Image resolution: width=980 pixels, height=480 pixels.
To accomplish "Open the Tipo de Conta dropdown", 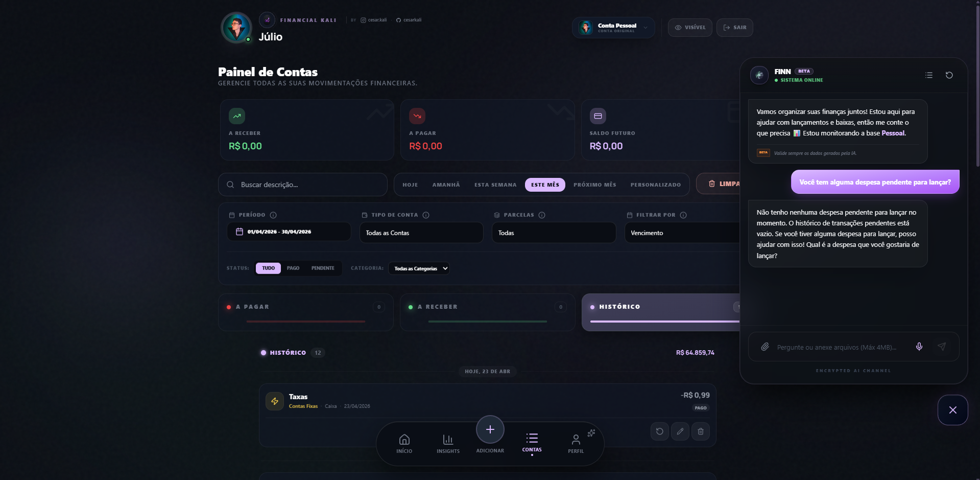I will coord(421,233).
